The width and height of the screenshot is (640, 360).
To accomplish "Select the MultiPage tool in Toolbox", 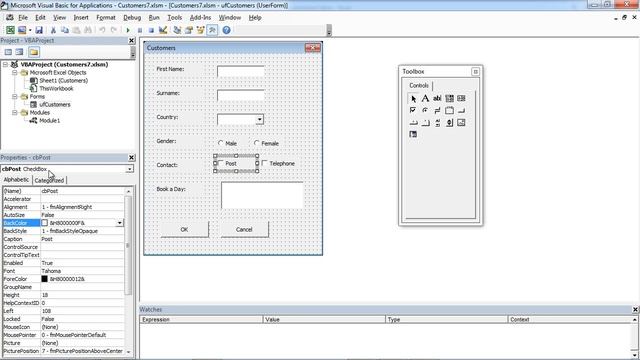I will coord(425,122).
